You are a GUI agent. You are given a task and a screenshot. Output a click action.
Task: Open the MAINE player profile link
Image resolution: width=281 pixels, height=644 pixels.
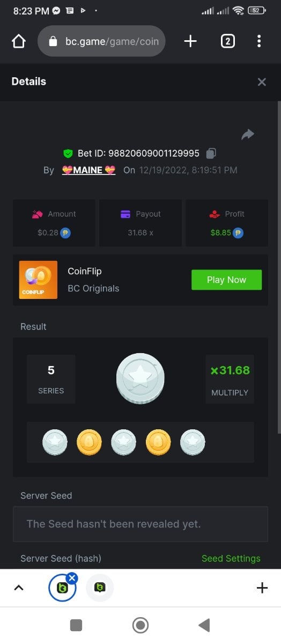tap(88, 170)
